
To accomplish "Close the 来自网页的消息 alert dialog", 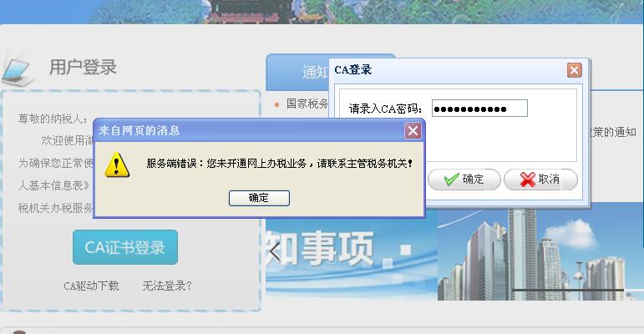I will (x=413, y=131).
